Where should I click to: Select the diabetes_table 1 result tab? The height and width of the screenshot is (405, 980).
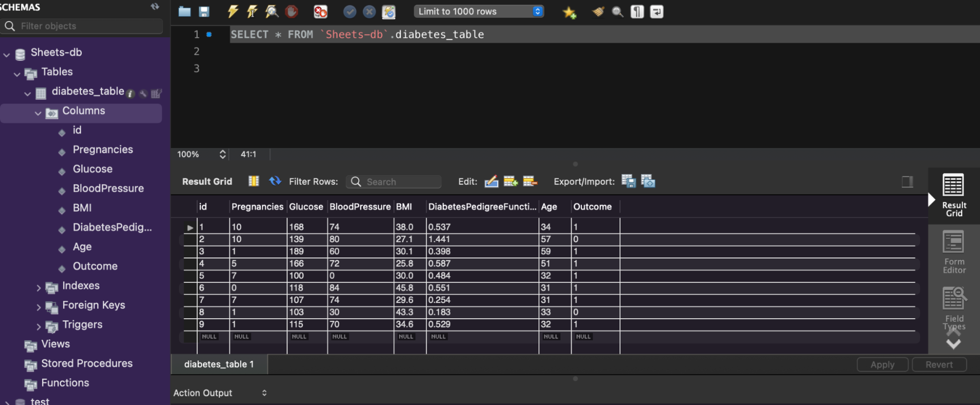click(219, 364)
